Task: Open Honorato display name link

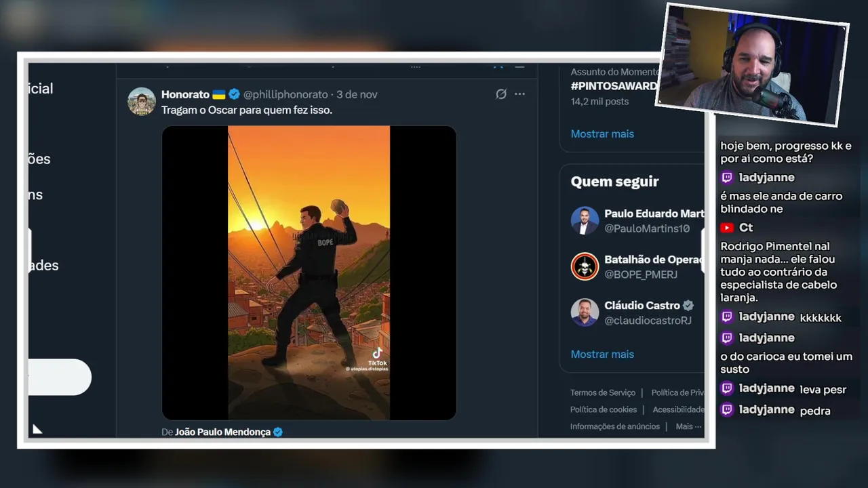Action: [x=185, y=94]
